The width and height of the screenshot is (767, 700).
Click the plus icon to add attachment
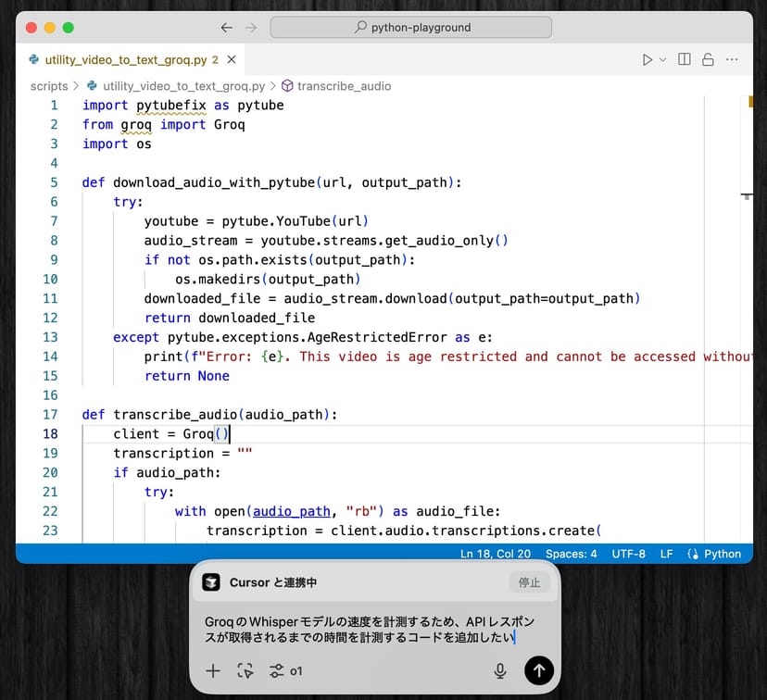(213, 670)
